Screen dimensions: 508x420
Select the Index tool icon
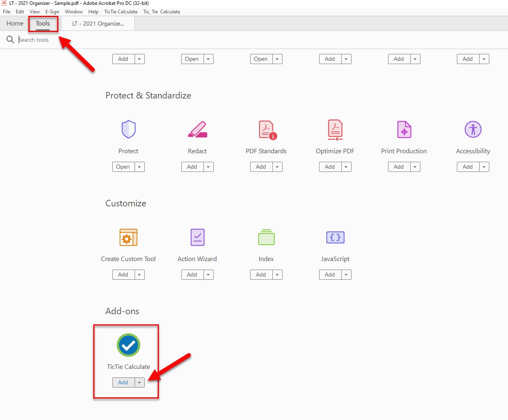[266, 238]
